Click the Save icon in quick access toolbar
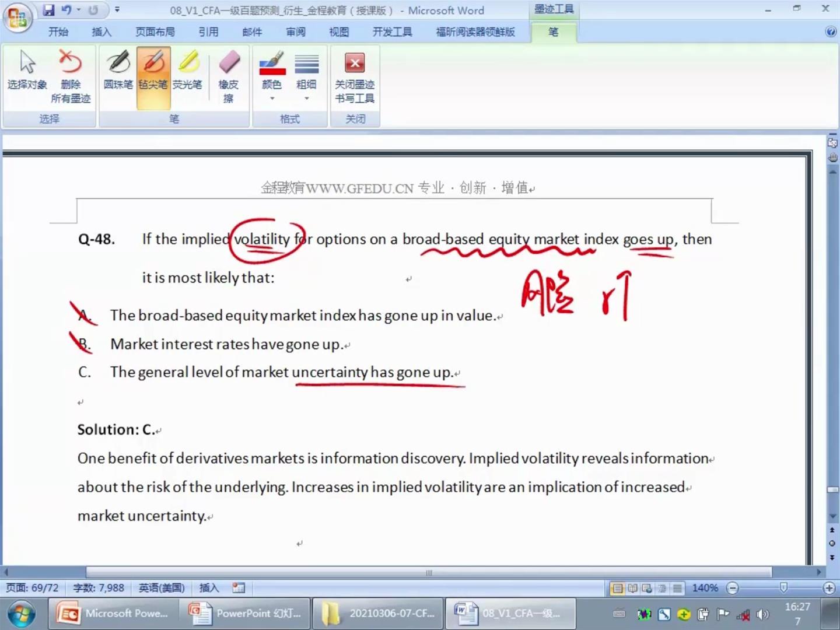Viewport: 840px width, 630px height. pyautogui.click(x=49, y=10)
